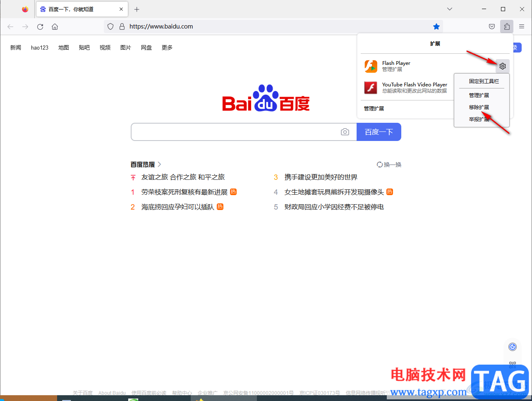Click 管理扩展 at extensions panel bottom
Screen dimensions: 532x401
374,109
